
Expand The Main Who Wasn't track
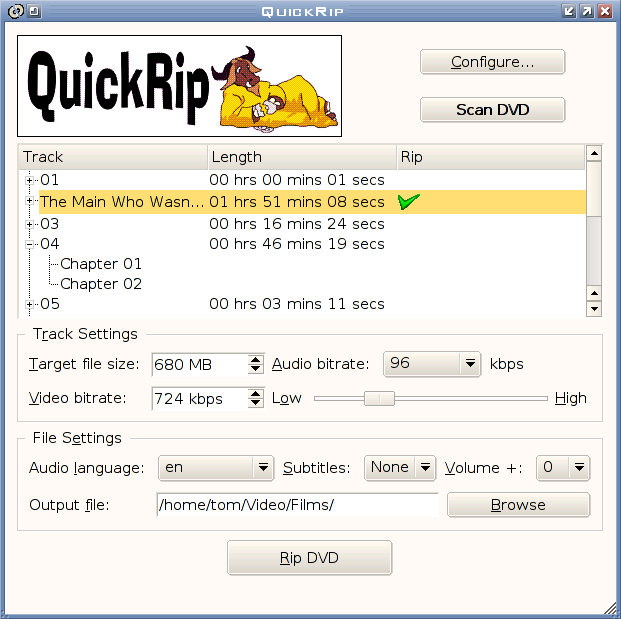pyautogui.click(x=29, y=201)
